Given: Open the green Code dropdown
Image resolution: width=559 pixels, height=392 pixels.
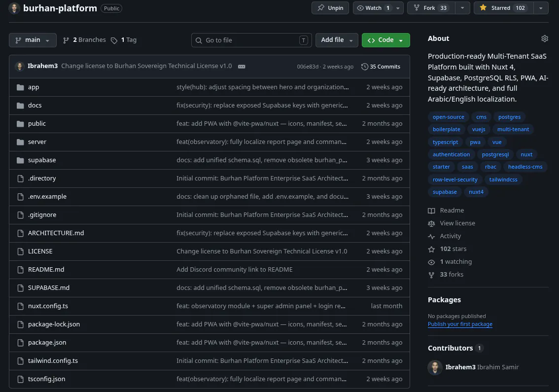Looking at the screenshot, I should pos(386,40).
